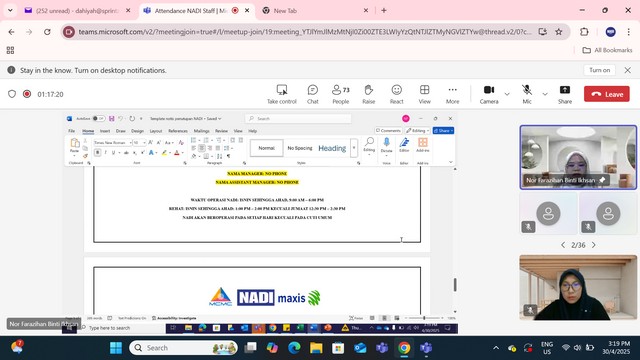
Task: Open File Explorer from the Windows taskbar
Action: [x=316, y=348]
